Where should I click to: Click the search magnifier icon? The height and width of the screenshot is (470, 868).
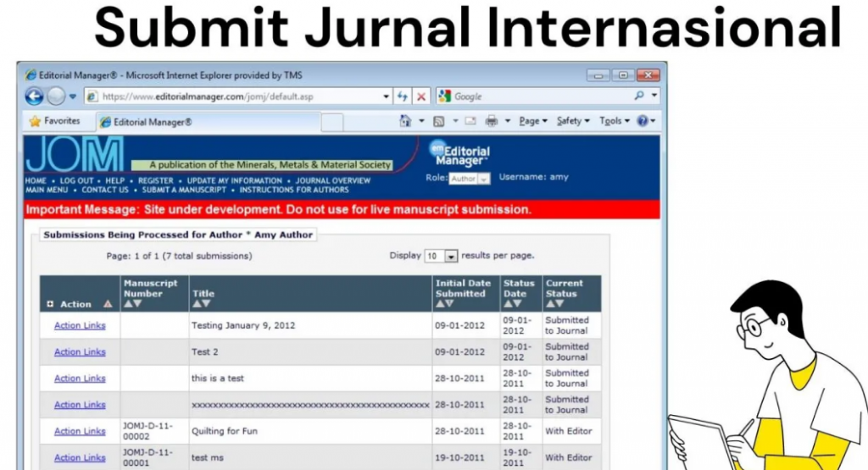tap(639, 96)
